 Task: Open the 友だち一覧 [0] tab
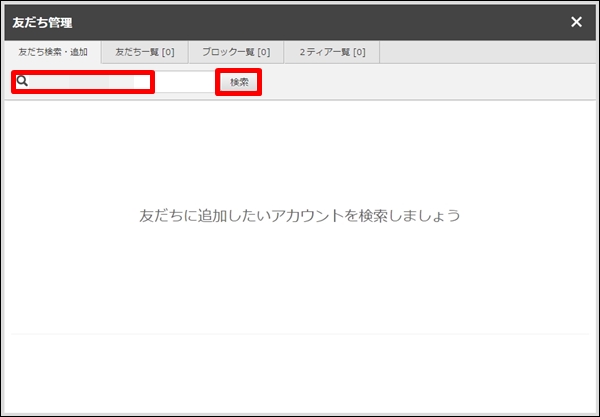coord(145,52)
